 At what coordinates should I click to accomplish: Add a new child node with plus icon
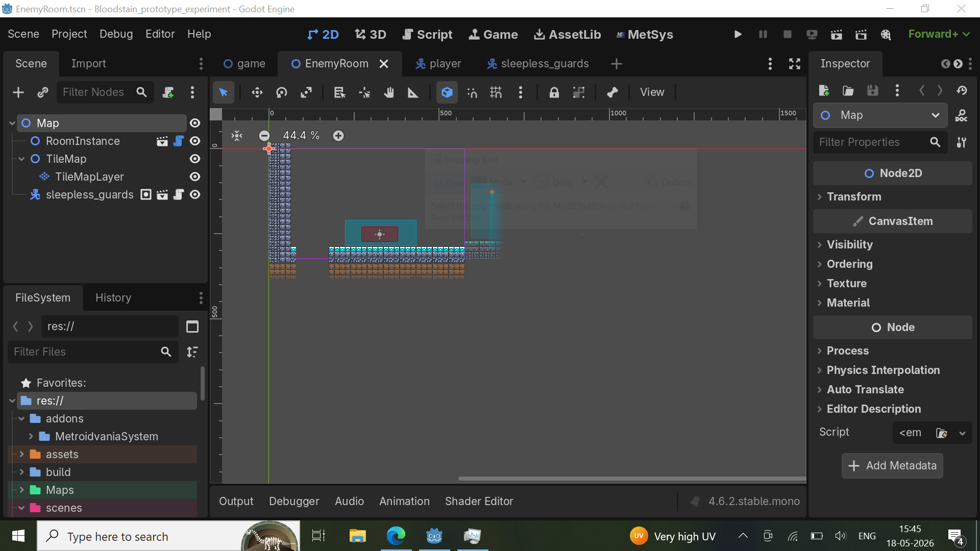tap(18, 92)
